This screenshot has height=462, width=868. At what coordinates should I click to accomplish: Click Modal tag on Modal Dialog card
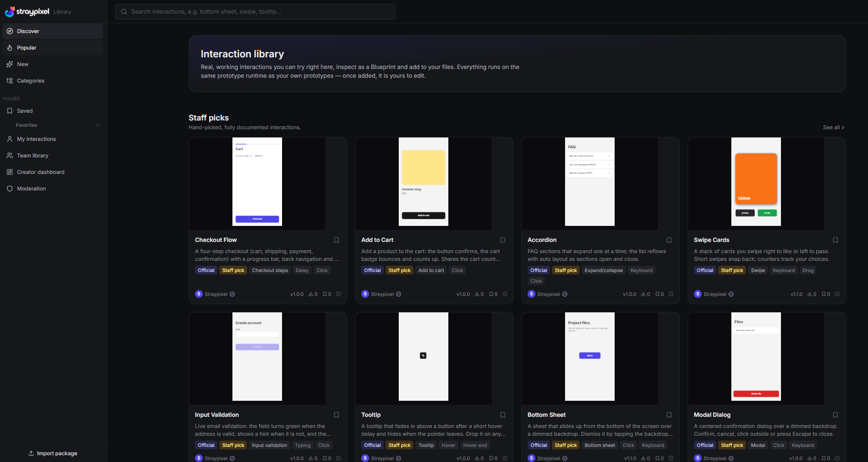coord(758,445)
